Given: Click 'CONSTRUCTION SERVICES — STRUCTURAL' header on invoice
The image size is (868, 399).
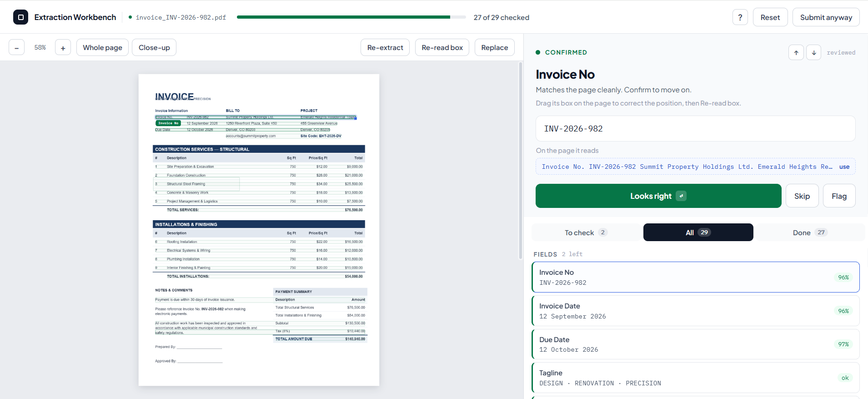Looking at the screenshot, I should (259, 149).
